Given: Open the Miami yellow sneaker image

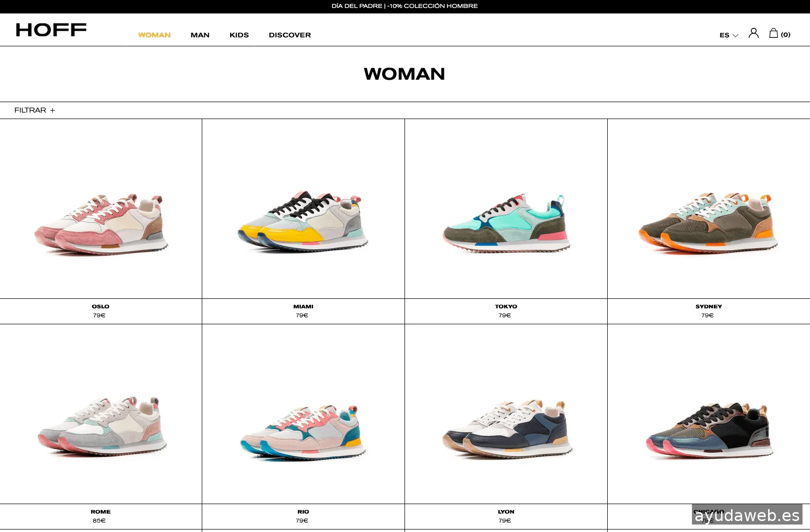Looking at the screenshot, I should [303, 222].
